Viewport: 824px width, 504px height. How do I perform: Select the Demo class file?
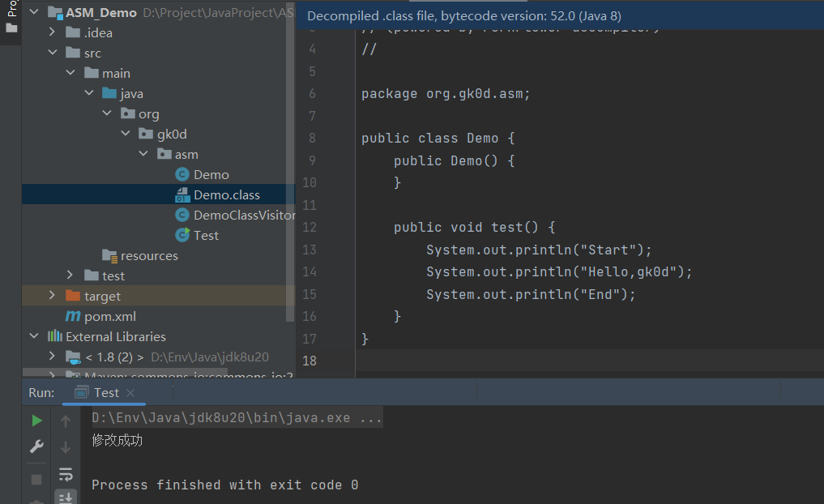211,174
